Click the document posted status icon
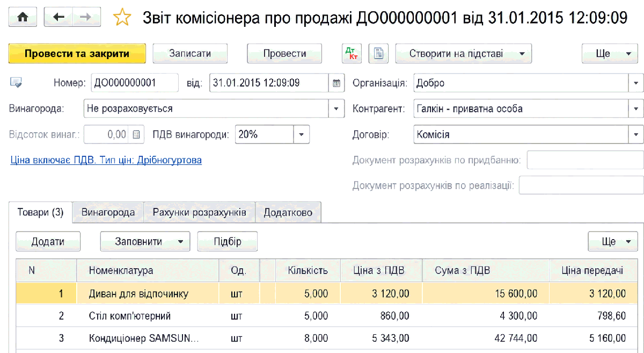Screen dimensions: 644x353 pos(16,83)
